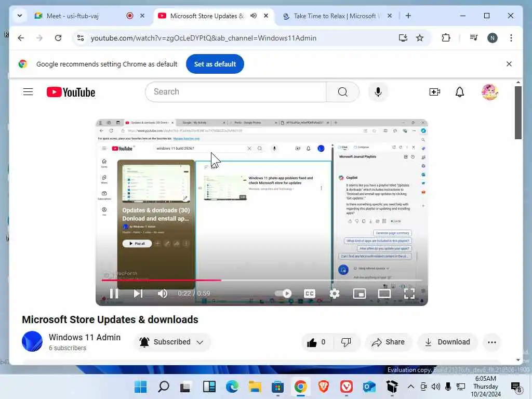This screenshot has height=399, width=532.
Task: Dislike the video
Action: tap(346, 342)
